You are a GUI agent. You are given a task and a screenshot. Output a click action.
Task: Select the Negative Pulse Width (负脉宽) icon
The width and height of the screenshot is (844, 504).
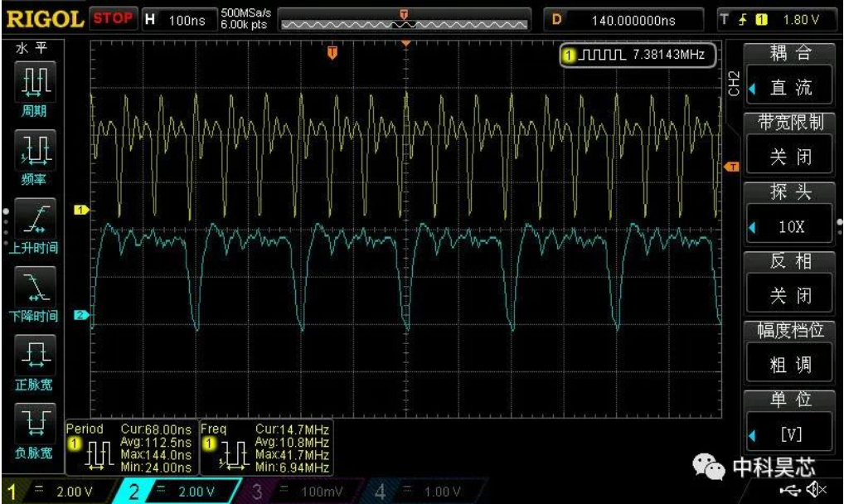[35, 424]
